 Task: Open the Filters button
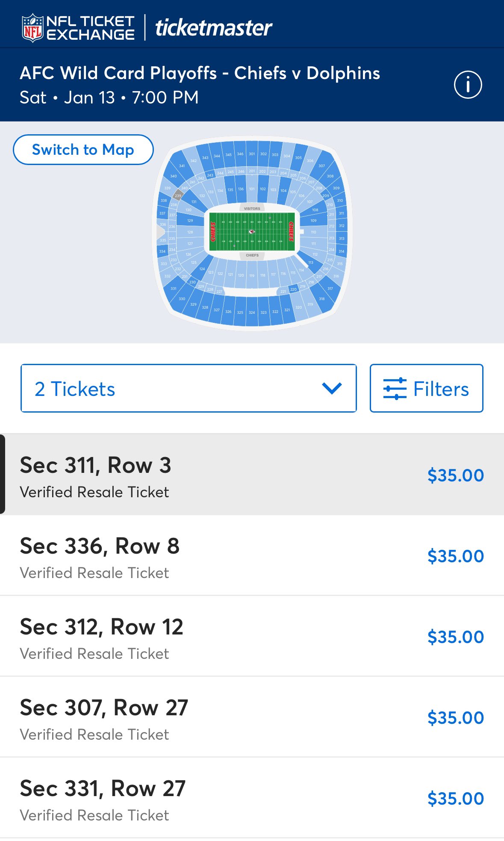click(x=426, y=388)
